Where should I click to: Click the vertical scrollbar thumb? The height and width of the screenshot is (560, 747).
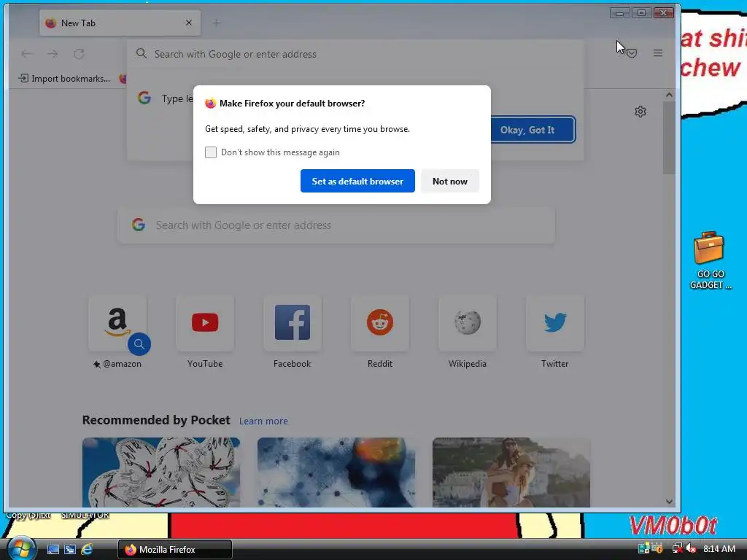pyautogui.click(x=669, y=138)
